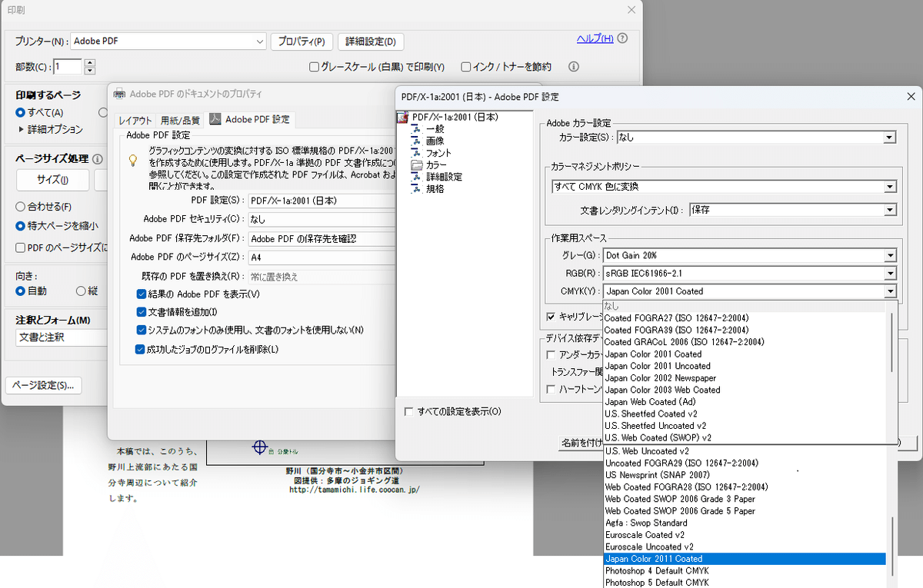Viewport: 923px width, 588px height.
Task: Select the 合わせる(F) radio button
Action: coord(21,207)
